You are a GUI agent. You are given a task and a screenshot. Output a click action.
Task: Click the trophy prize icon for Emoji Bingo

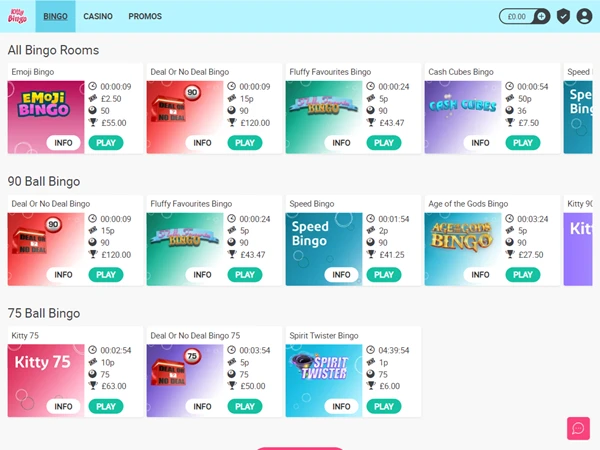[x=93, y=122]
